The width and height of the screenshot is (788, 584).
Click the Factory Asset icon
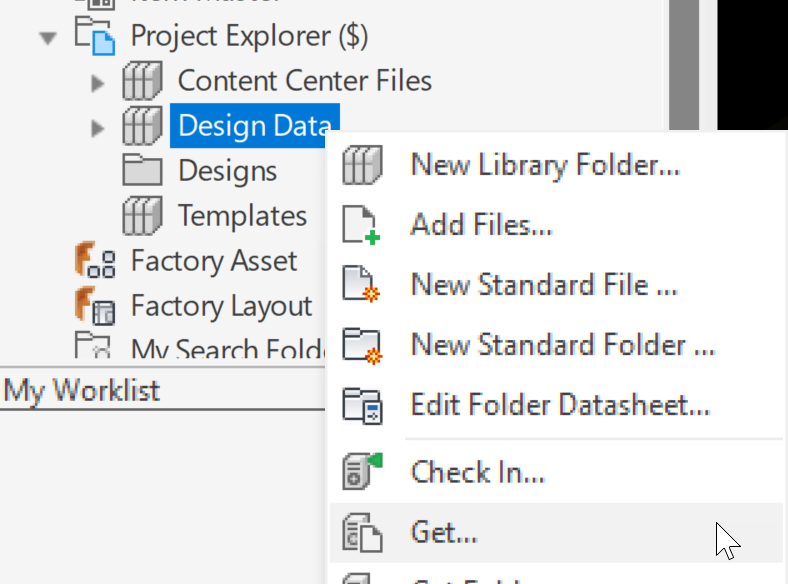pos(96,262)
